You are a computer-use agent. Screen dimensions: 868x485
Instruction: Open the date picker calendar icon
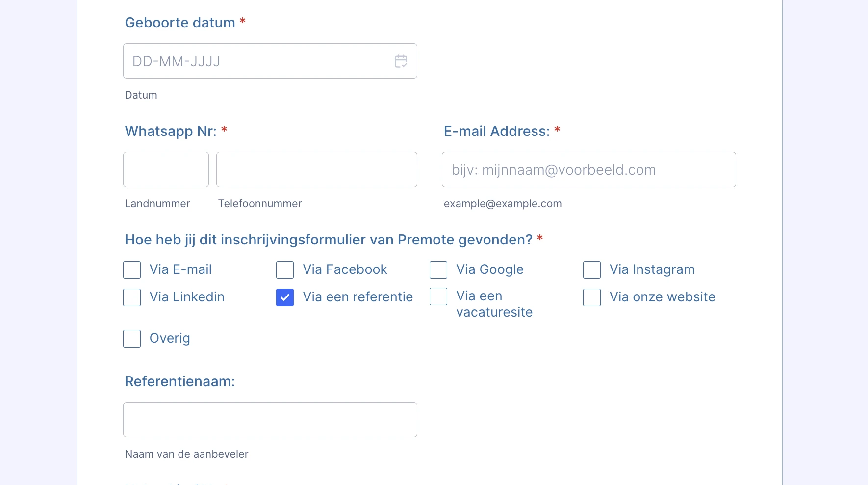coord(400,61)
